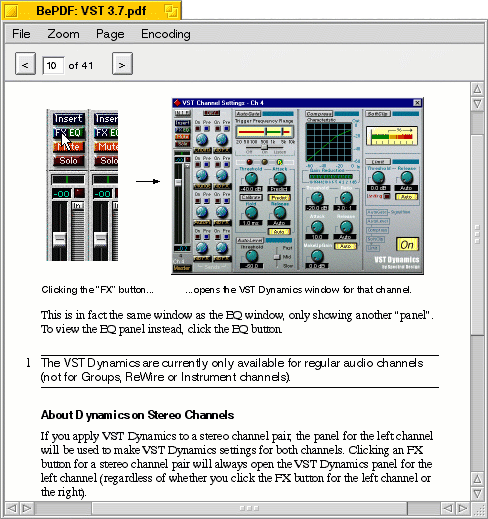Click the close box on the BePDF title tab
The height and width of the screenshot is (519, 488).
(12, 11)
